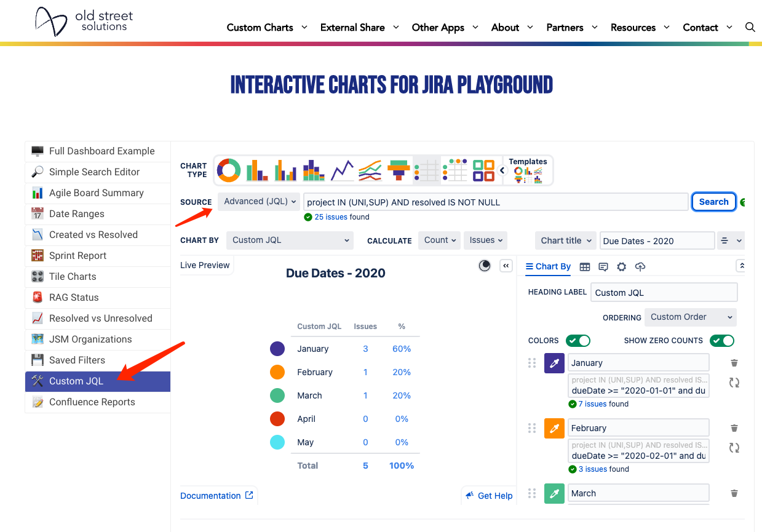Open the Chart title dropdown

566,240
